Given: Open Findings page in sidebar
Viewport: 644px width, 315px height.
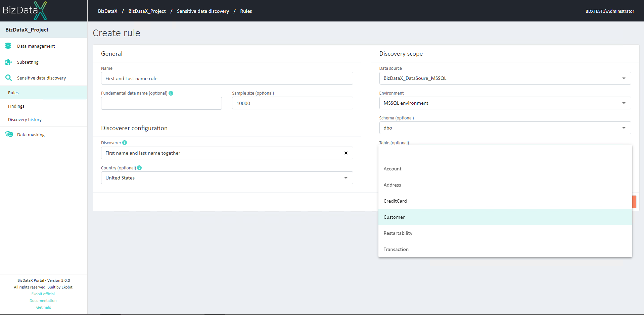Looking at the screenshot, I should pos(44,106).
